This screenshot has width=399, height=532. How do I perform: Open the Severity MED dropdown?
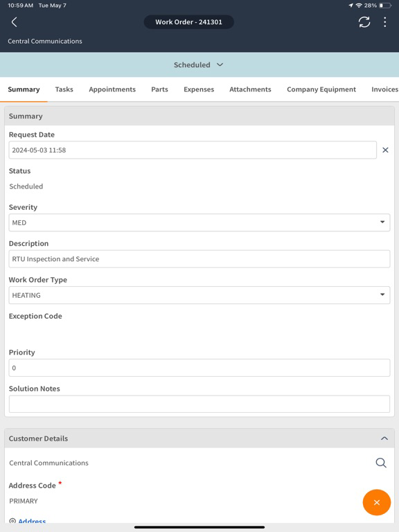199,222
